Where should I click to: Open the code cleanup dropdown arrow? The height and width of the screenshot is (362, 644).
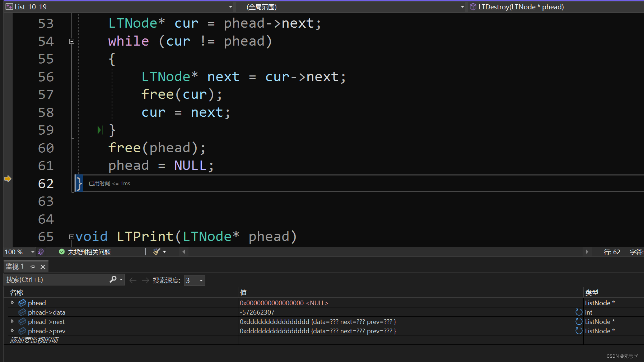pos(164,252)
